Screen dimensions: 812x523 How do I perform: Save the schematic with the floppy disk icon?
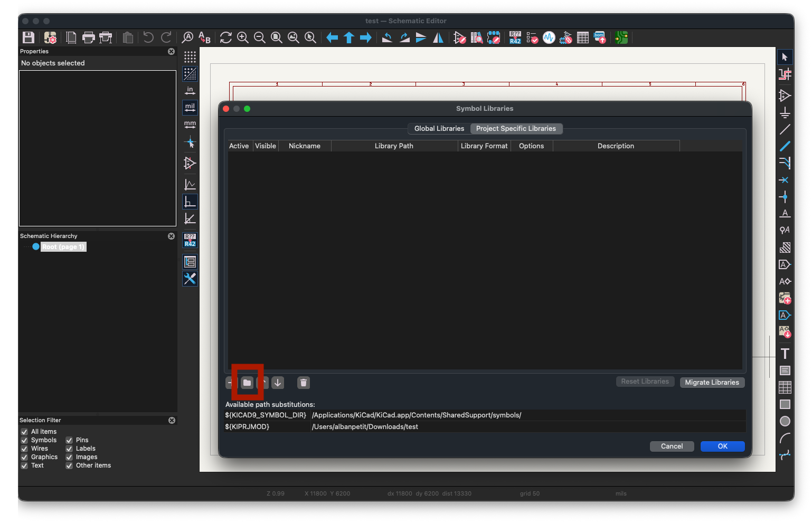(x=29, y=37)
